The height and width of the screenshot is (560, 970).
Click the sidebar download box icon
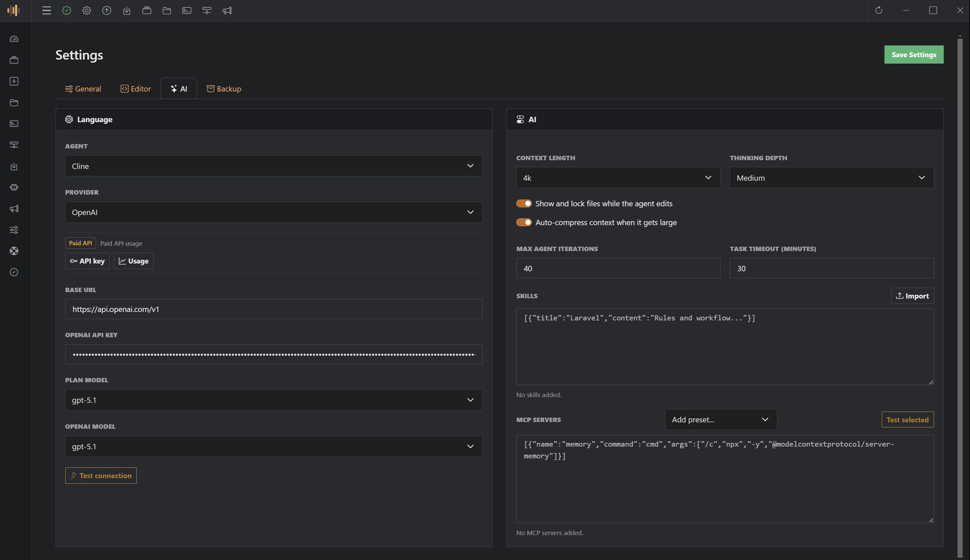point(14,166)
